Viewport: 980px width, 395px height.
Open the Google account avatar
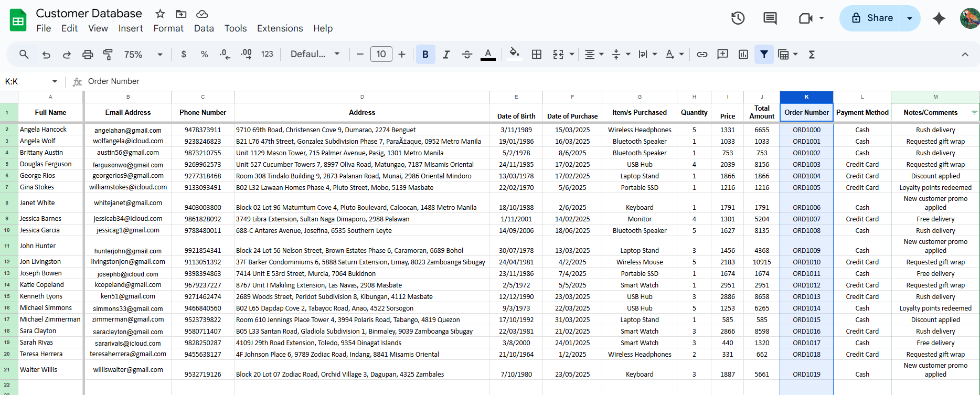[970, 18]
